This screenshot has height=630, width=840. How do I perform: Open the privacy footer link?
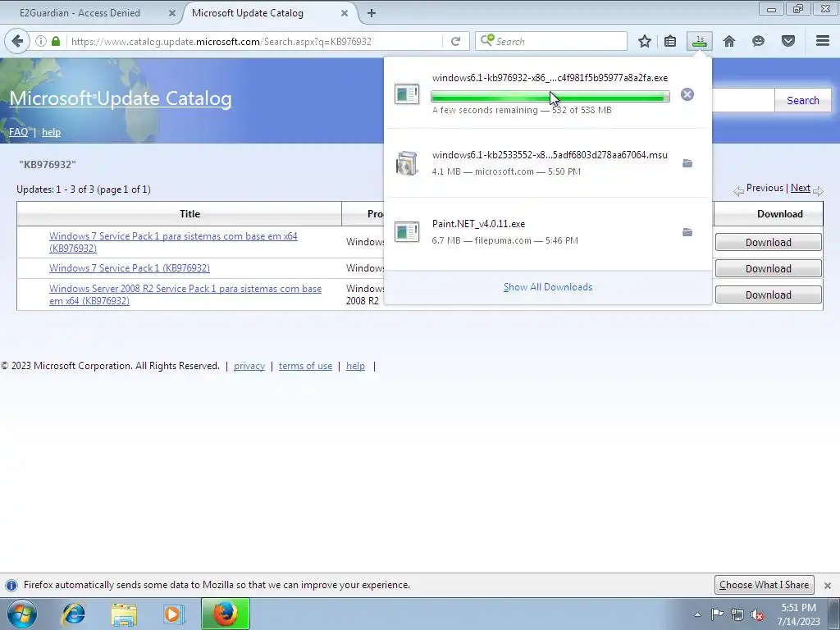click(249, 366)
